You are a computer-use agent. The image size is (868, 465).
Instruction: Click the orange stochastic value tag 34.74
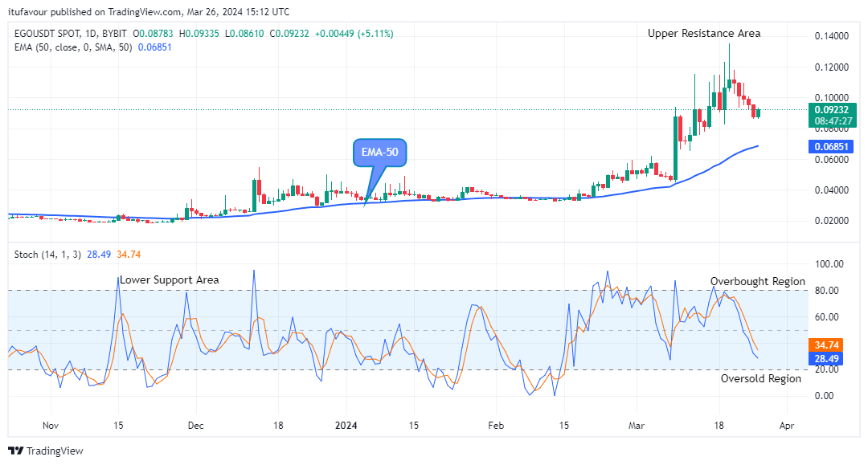coord(826,345)
